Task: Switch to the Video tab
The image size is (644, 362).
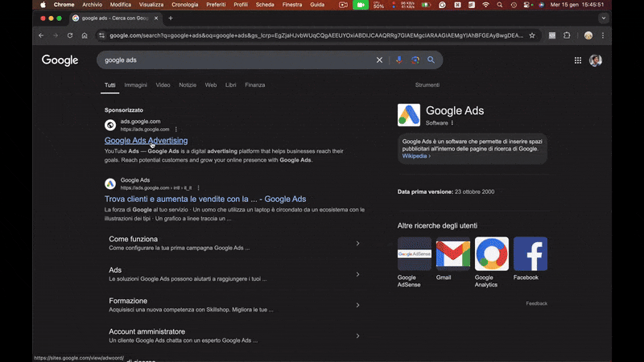Action: [x=163, y=85]
